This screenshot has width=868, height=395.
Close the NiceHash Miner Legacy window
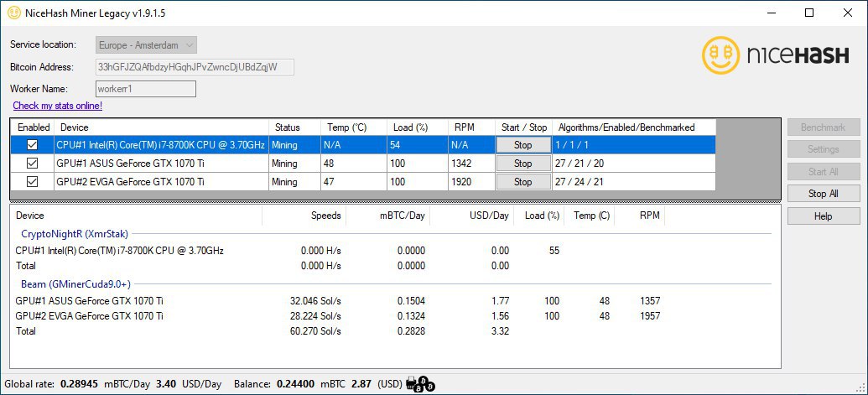[848, 13]
